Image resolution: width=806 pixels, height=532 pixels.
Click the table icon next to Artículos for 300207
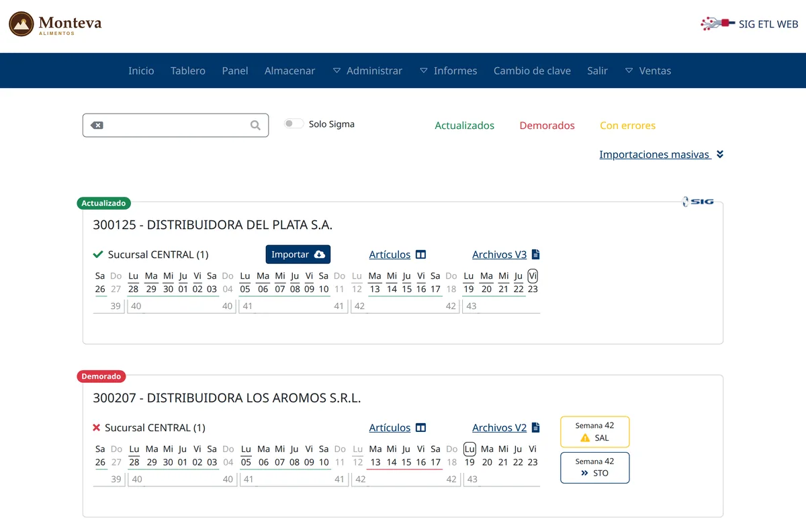tap(421, 428)
